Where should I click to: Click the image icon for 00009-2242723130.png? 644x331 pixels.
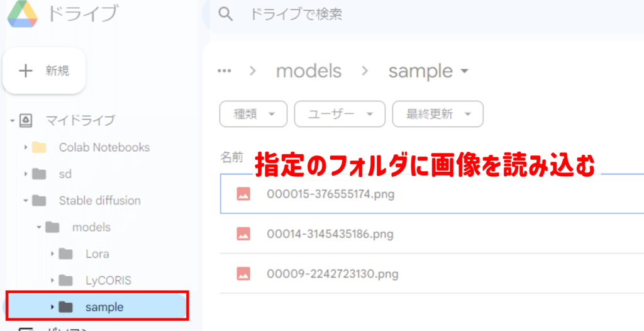coord(243,274)
